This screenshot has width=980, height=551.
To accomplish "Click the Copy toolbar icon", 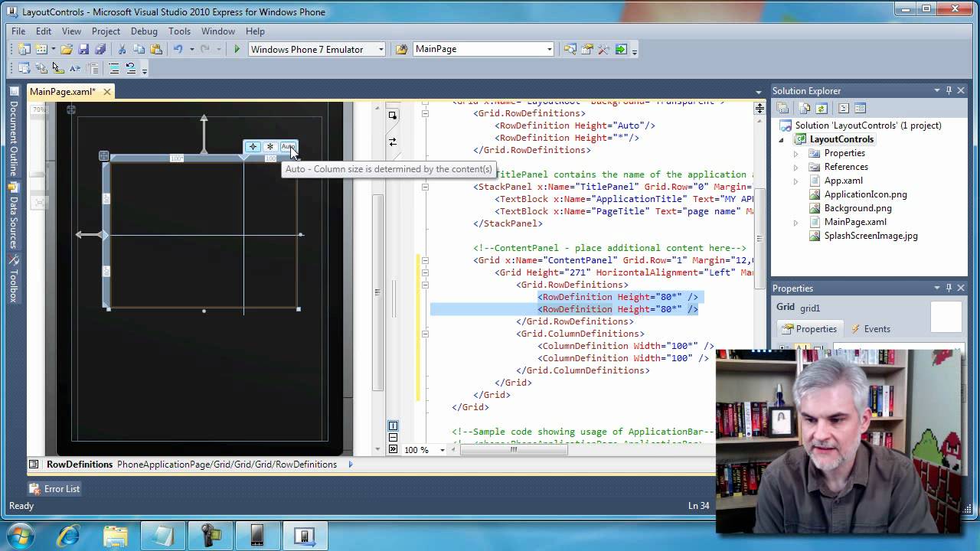I will click(x=139, y=49).
